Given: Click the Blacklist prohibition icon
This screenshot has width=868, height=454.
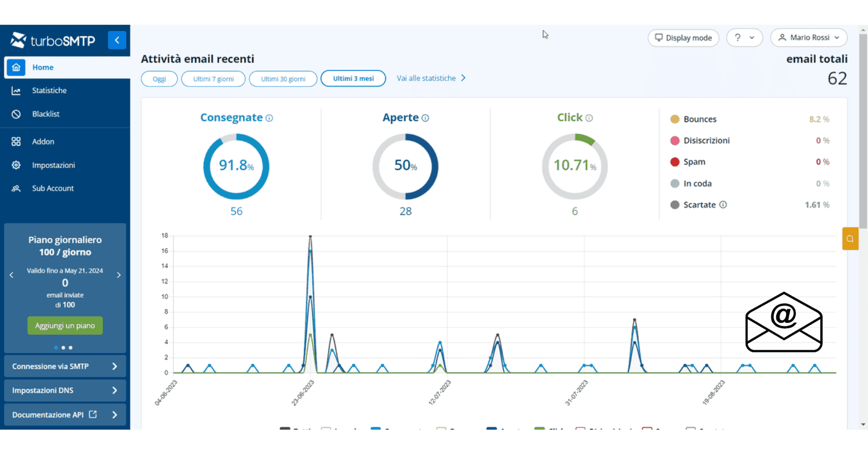Looking at the screenshot, I should (16, 114).
